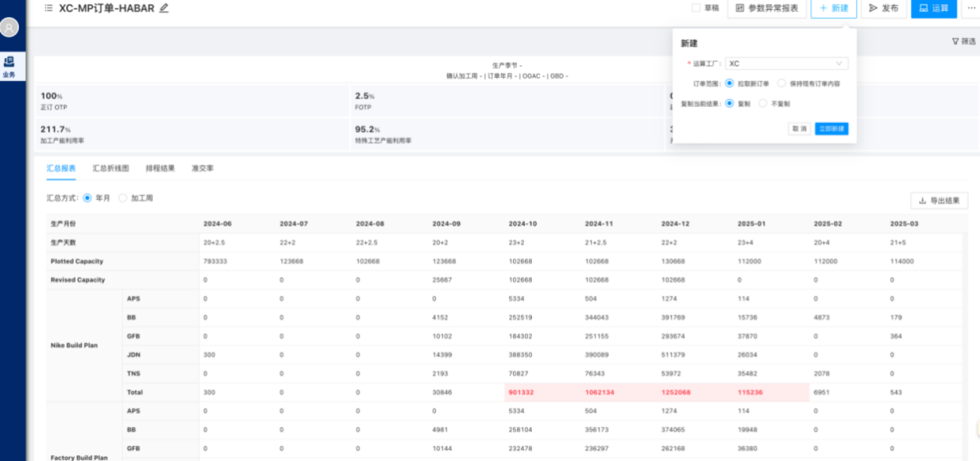Open the more options ellipsis menu
The width and height of the screenshot is (980, 461).
click(x=971, y=8)
